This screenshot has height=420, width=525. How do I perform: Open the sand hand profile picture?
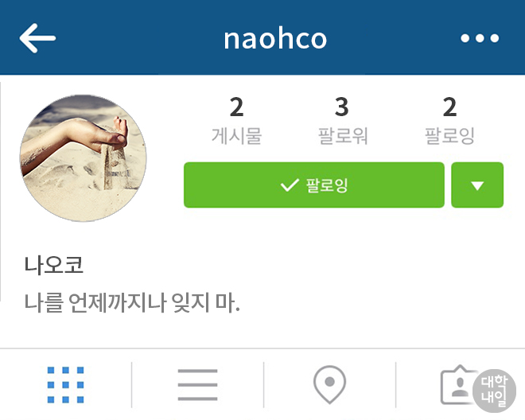pos(83,158)
